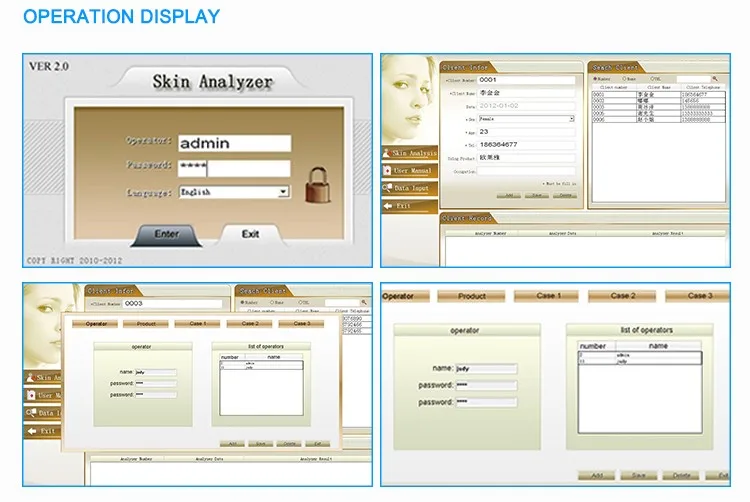The width and height of the screenshot is (750, 502).
Task: Open Data Input in the client 0001 screen
Action: 409,188
